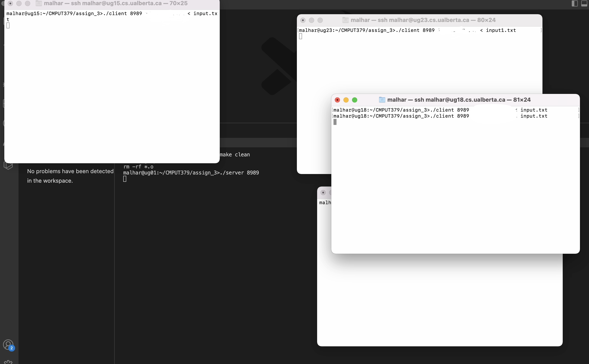Image resolution: width=589 pixels, height=364 pixels.
Task: Toggle bottom panel layout icon
Action: (584, 3)
